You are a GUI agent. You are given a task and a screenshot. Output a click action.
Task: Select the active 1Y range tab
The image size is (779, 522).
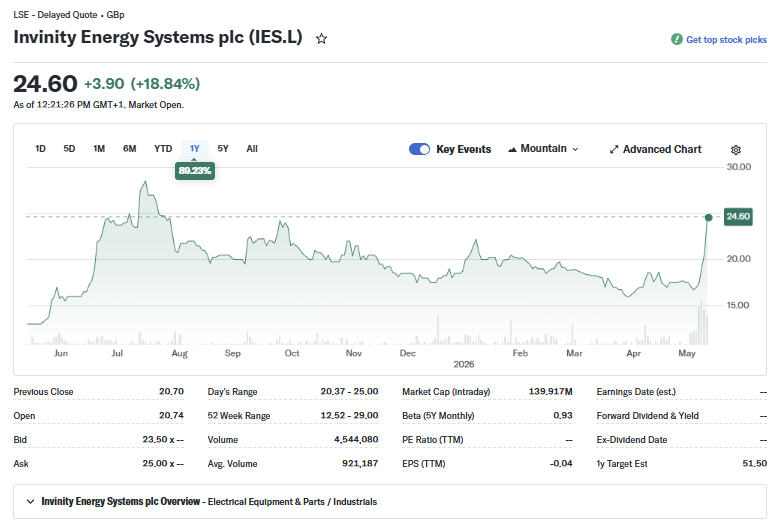pyautogui.click(x=195, y=149)
